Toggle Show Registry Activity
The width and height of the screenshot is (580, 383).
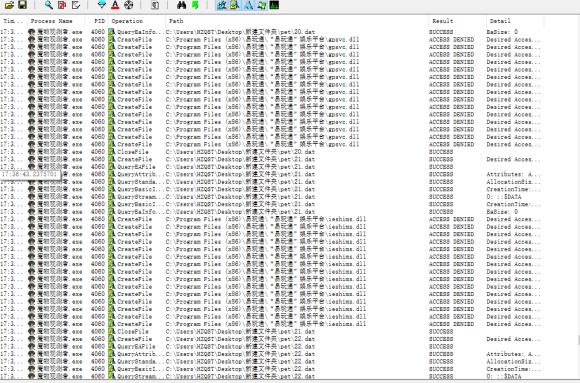221,5
